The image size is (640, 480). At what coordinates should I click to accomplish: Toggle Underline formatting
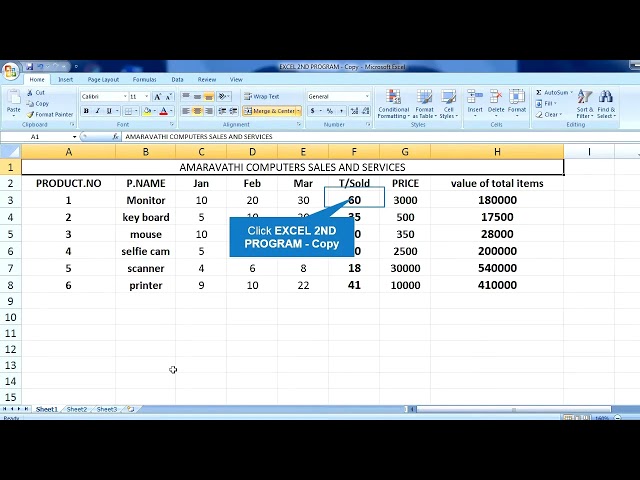click(x=109, y=111)
